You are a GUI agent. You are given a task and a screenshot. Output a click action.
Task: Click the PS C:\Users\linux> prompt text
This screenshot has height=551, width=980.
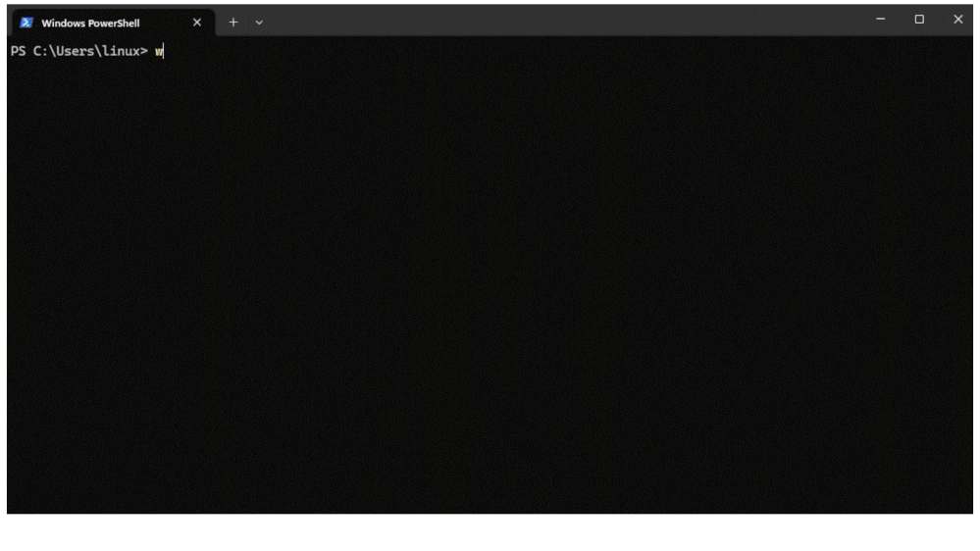(79, 51)
